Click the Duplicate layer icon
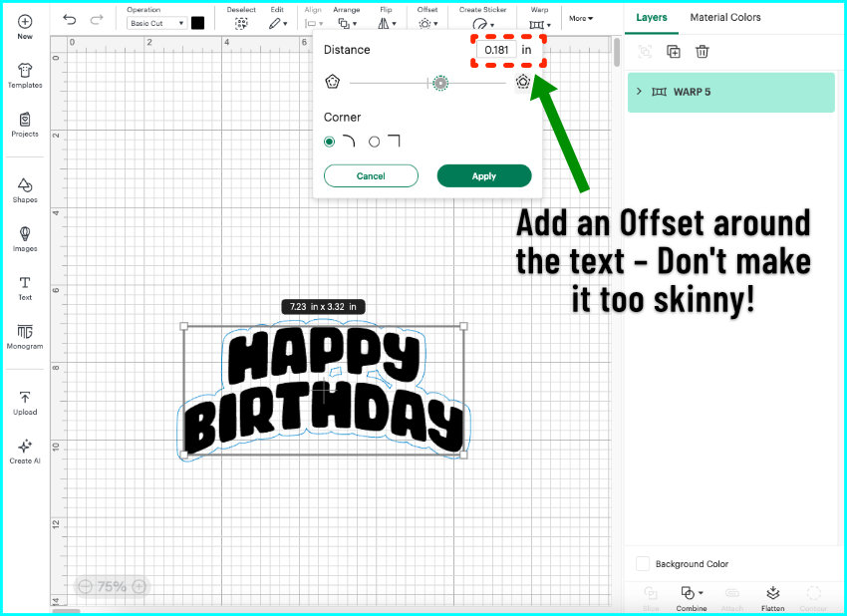 tap(673, 52)
